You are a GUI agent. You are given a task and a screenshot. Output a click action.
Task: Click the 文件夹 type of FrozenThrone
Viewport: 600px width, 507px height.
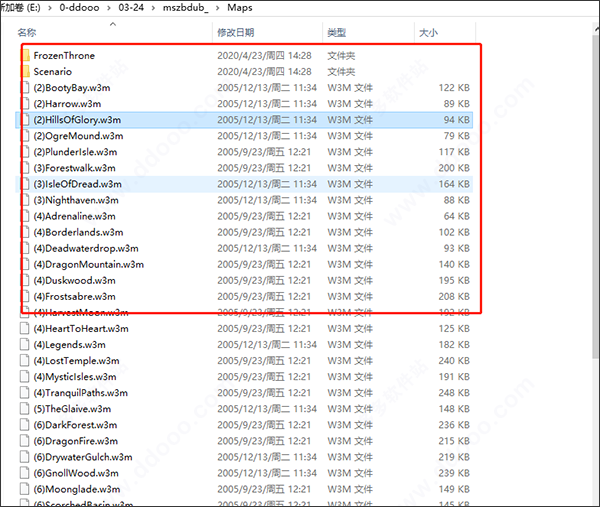coord(341,56)
